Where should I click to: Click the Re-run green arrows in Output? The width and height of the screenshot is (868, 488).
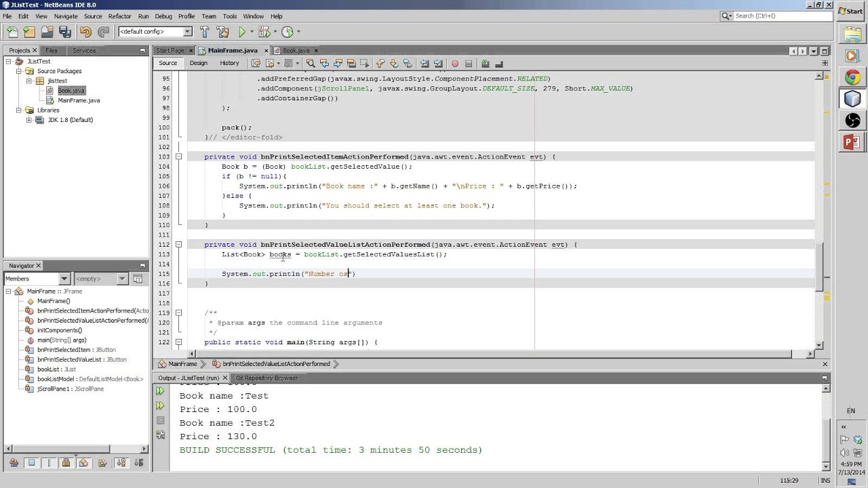[160, 391]
